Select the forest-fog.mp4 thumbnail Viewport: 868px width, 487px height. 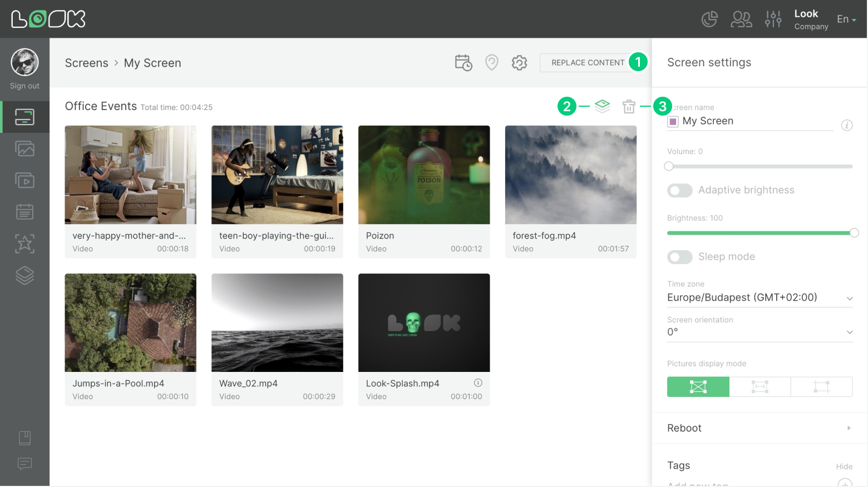(570, 175)
